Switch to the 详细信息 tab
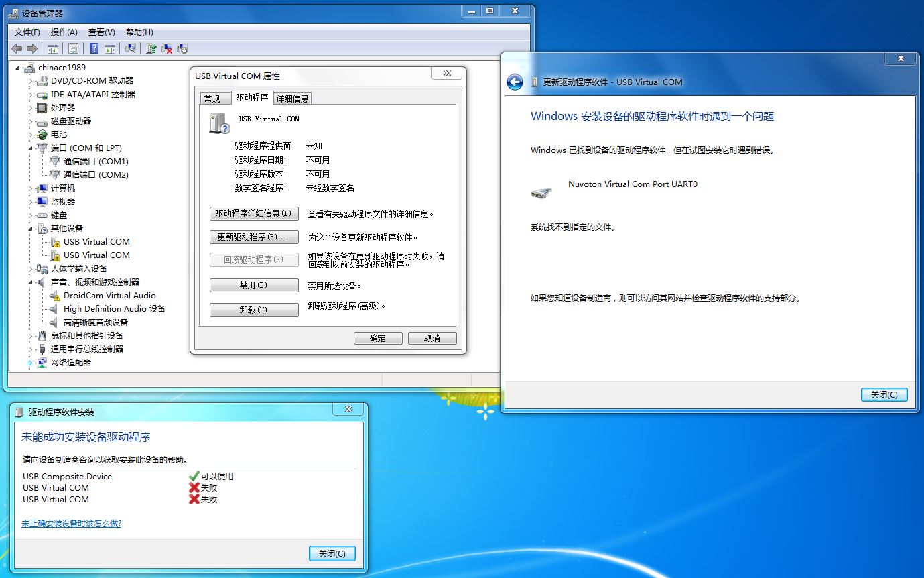This screenshot has height=578, width=924. click(293, 99)
